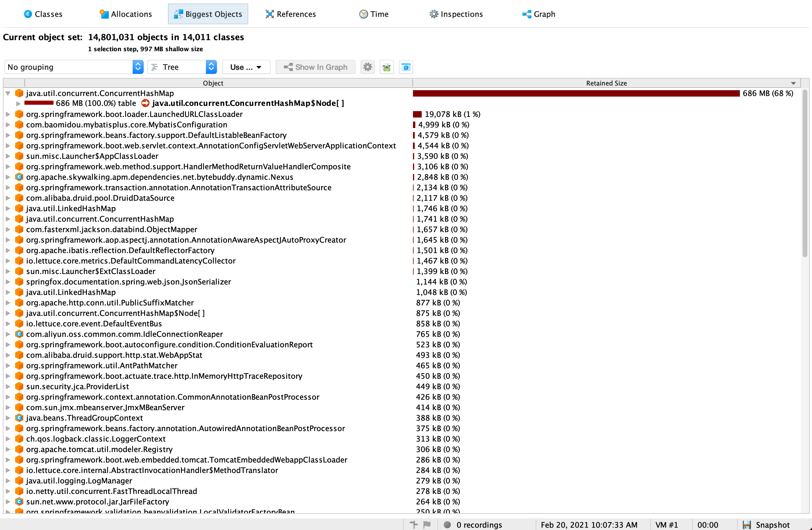Click the Retained Size sort arrow
812x530 pixels.
tap(793, 83)
